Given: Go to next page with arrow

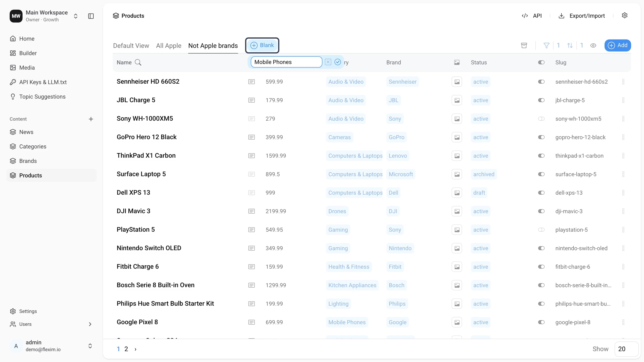Looking at the screenshot, I should [135, 349].
